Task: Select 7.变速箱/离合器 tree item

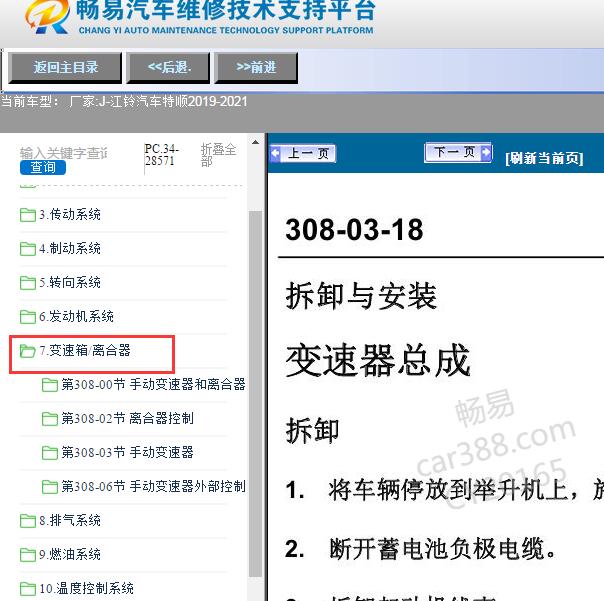Action: (85, 351)
